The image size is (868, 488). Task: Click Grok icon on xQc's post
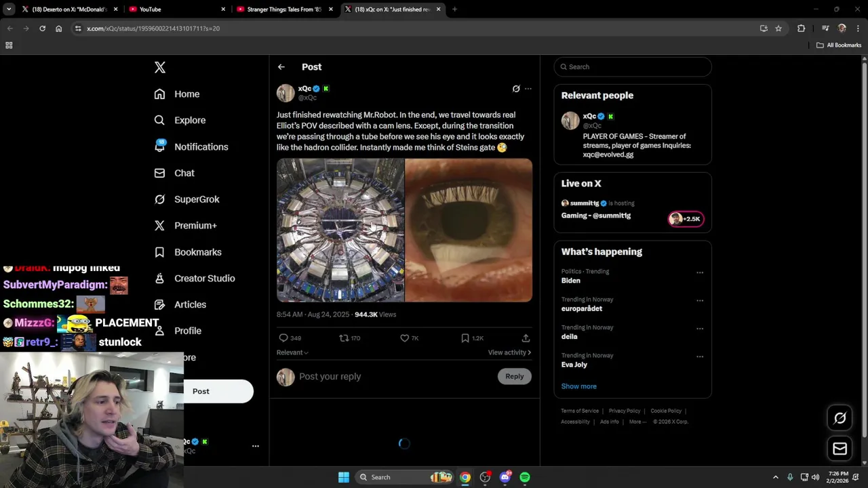coord(516,89)
